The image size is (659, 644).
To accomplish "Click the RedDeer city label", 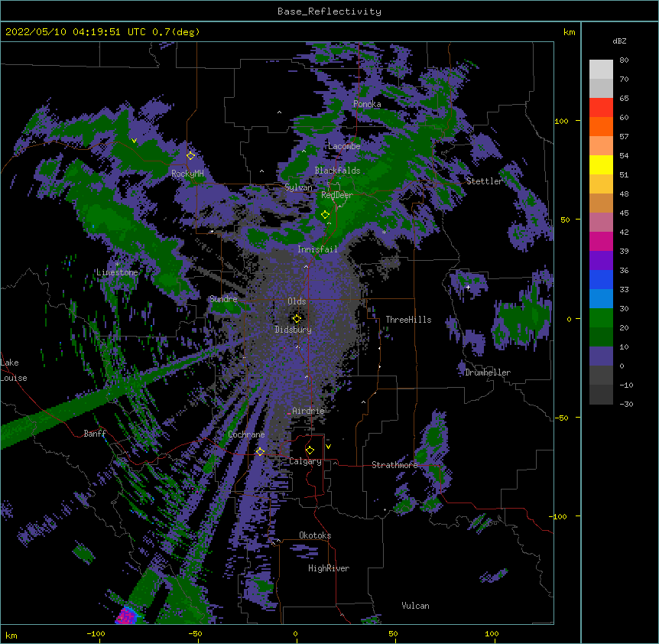I will point(337,195).
